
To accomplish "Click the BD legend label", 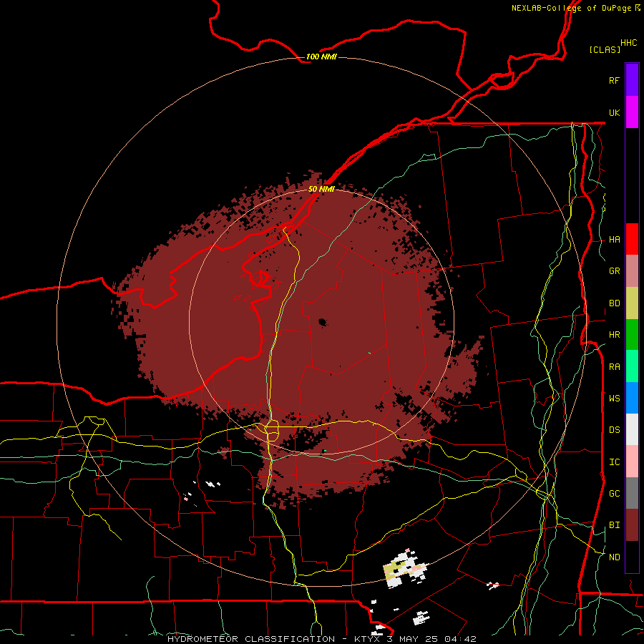I will [614, 303].
